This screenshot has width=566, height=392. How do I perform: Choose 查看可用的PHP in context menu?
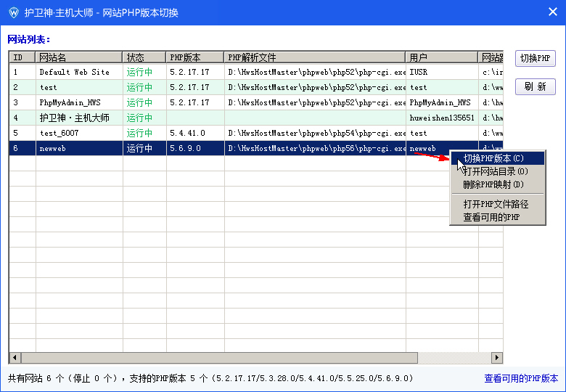(491, 217)
